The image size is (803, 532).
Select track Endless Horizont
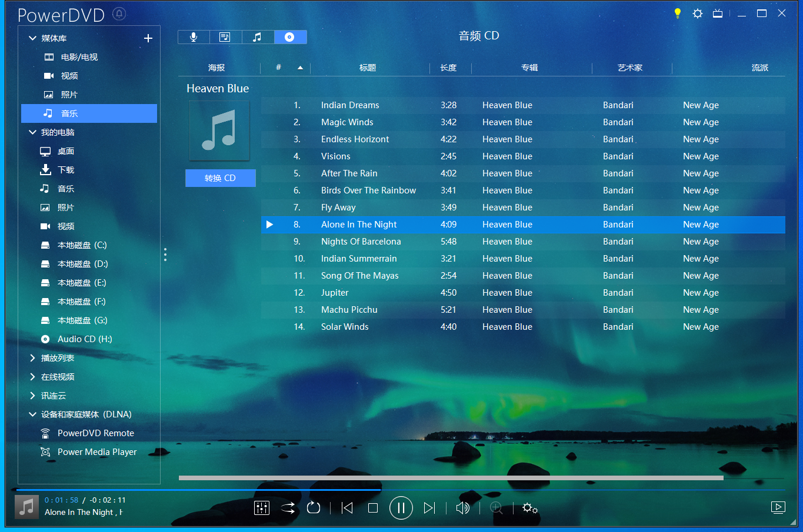(523, 139)
